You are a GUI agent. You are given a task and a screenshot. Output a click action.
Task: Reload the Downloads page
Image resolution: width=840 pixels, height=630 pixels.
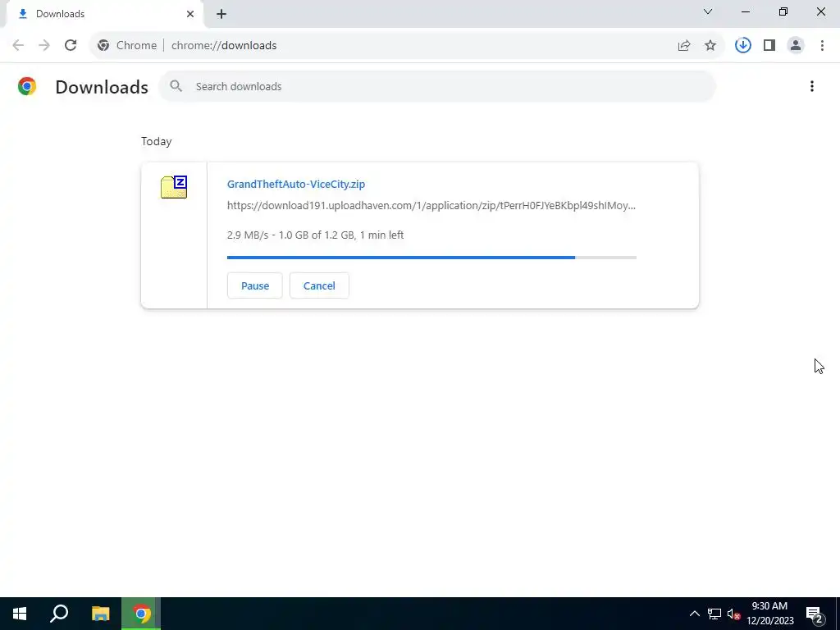click(71, 46)
